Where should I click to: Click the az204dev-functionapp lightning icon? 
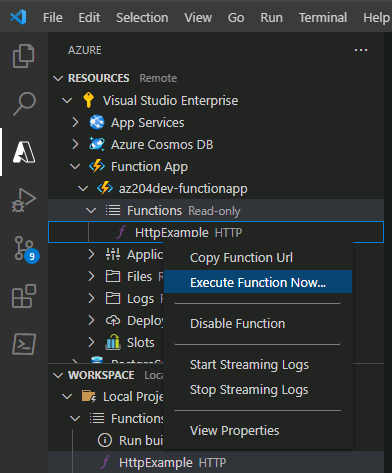[x=105, y=188]
